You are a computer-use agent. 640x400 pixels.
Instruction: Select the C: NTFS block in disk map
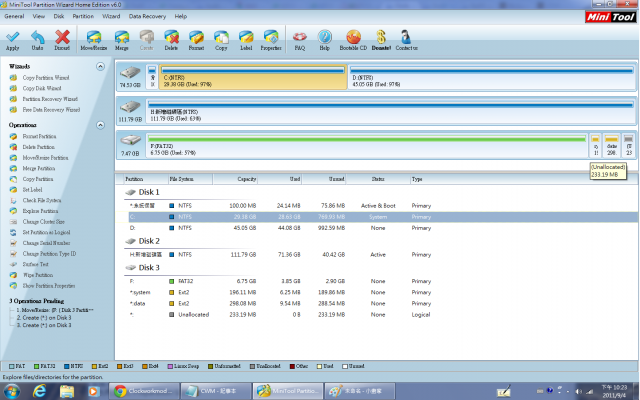coord(253,77)
